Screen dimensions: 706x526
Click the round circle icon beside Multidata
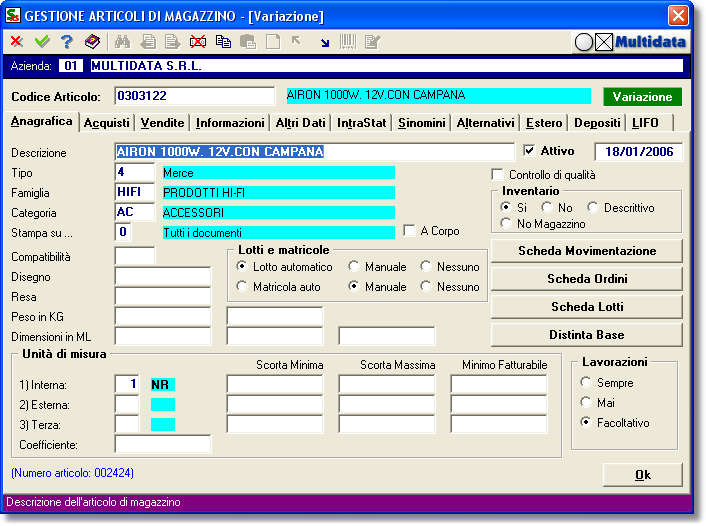584,42
